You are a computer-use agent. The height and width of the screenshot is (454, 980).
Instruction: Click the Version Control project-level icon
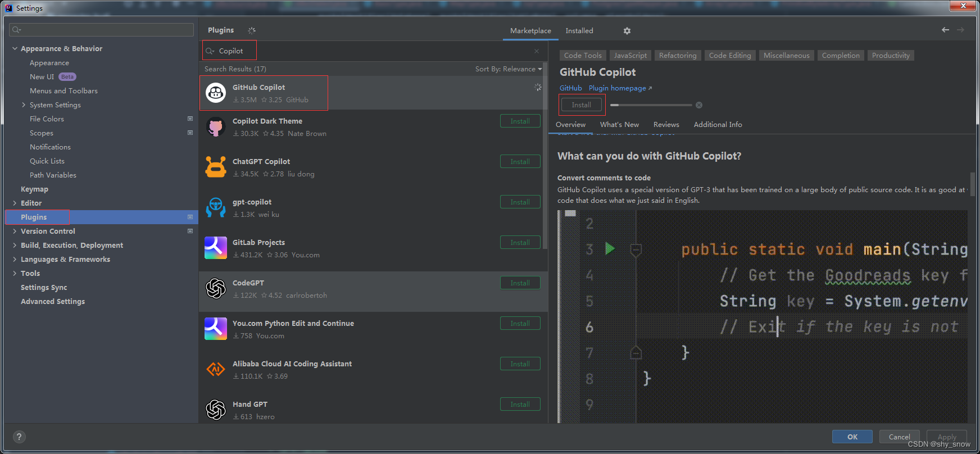[x=190, y=231]
